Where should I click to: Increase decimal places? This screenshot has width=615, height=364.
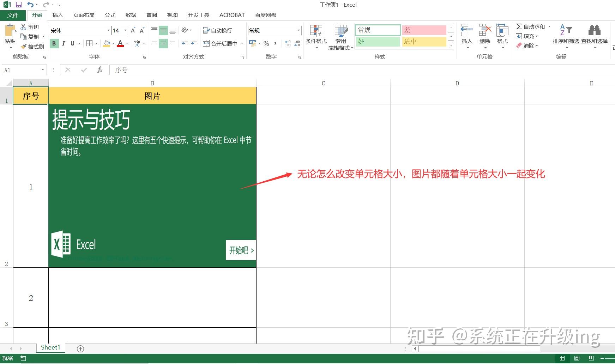288,43
